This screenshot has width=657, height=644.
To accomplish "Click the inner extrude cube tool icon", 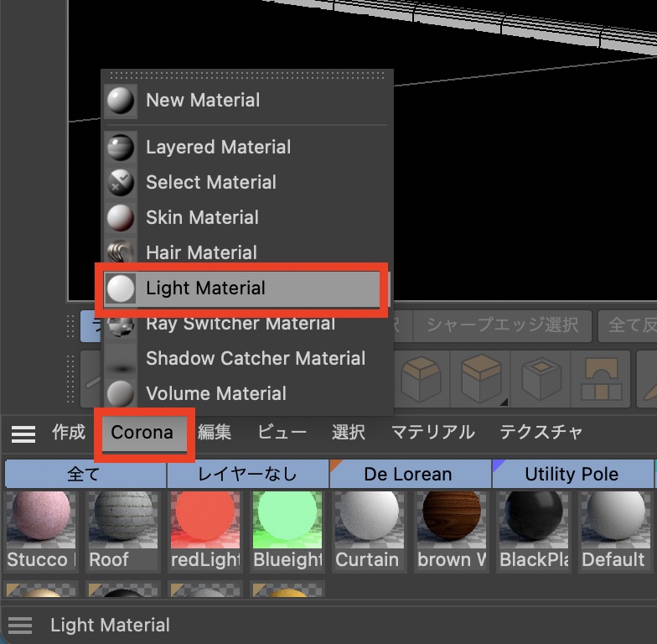I will 541,379.
